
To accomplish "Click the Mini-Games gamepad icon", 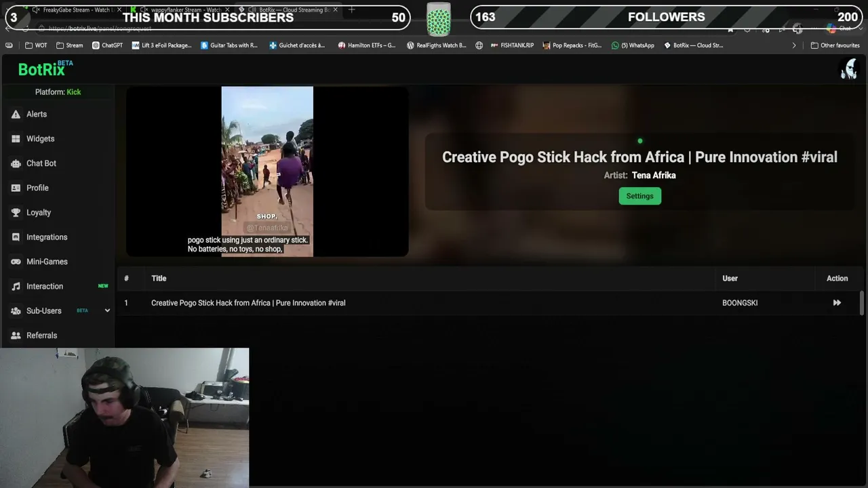I will point(16,262).
